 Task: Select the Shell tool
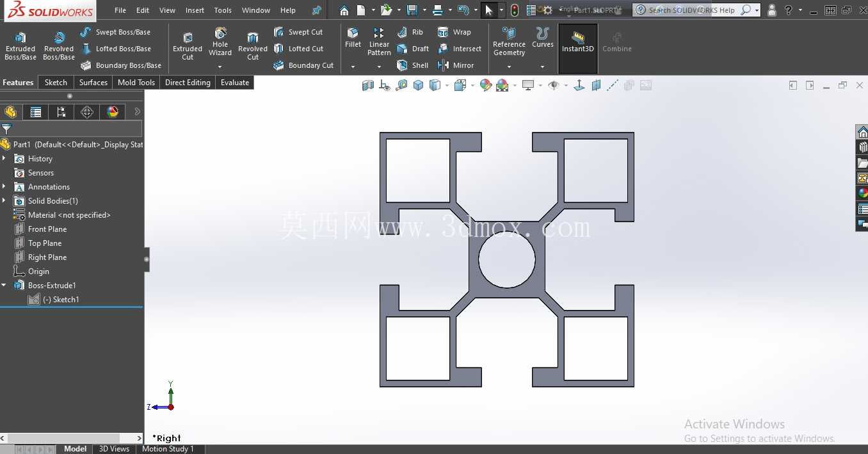tap(413, 65)
